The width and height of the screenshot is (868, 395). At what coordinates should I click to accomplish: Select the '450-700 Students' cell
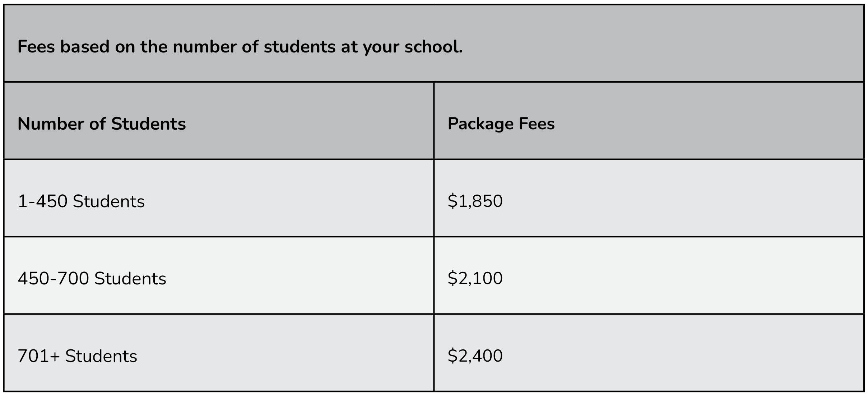pyautogui.click(x=92, y=279)
